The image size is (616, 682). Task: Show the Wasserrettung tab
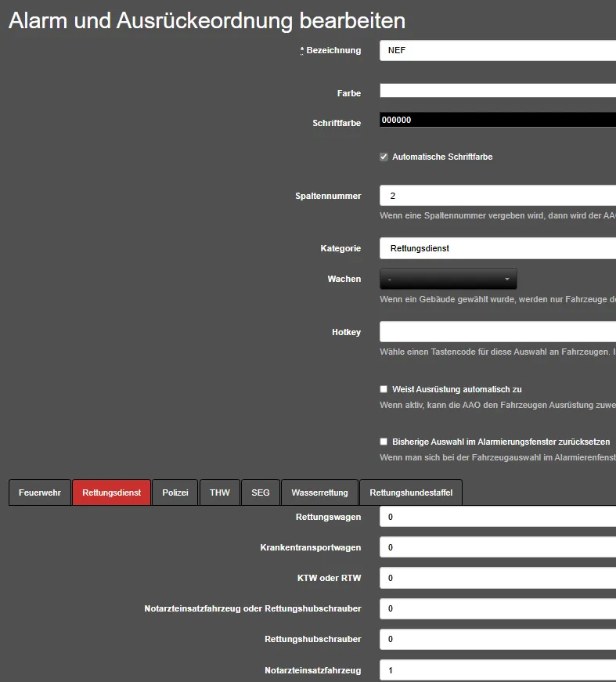(319, 493)
